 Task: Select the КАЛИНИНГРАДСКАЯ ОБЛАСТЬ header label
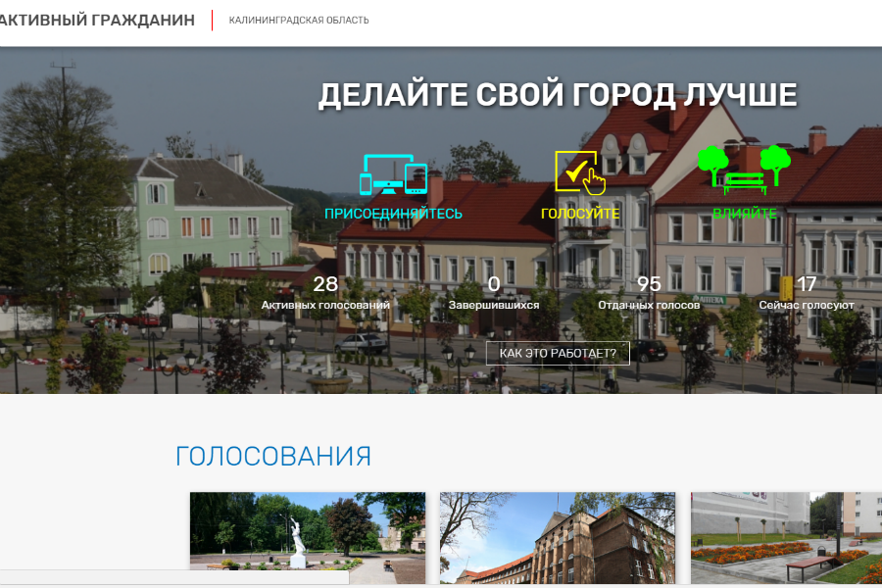[298, 19]
